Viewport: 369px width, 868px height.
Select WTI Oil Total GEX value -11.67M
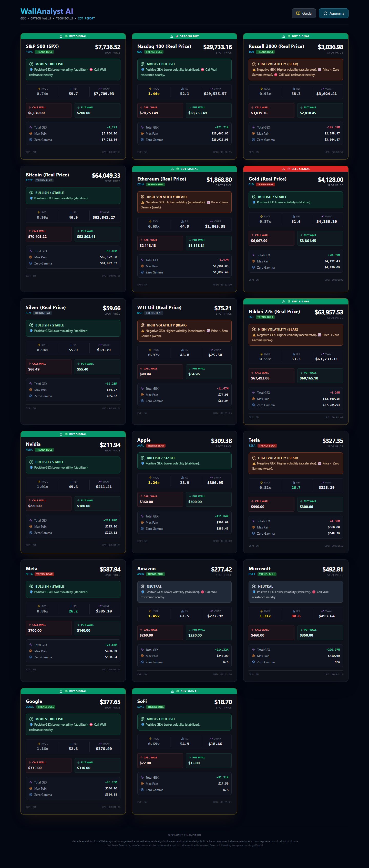click(x=223, y=388)
